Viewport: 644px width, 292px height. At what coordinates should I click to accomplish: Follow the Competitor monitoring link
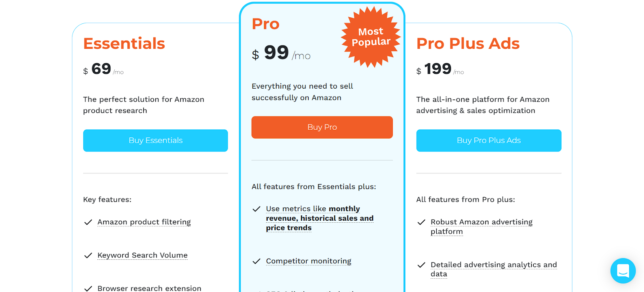tap(309, 261)
